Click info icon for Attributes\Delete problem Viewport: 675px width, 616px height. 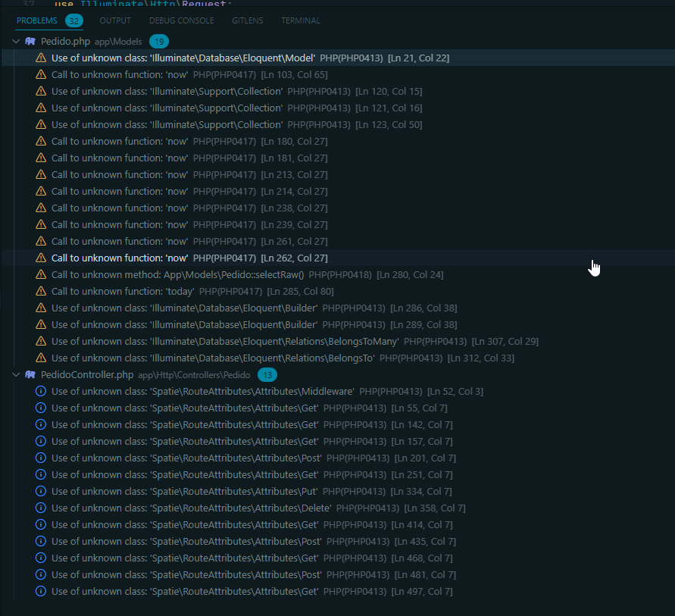click(41, 508)
